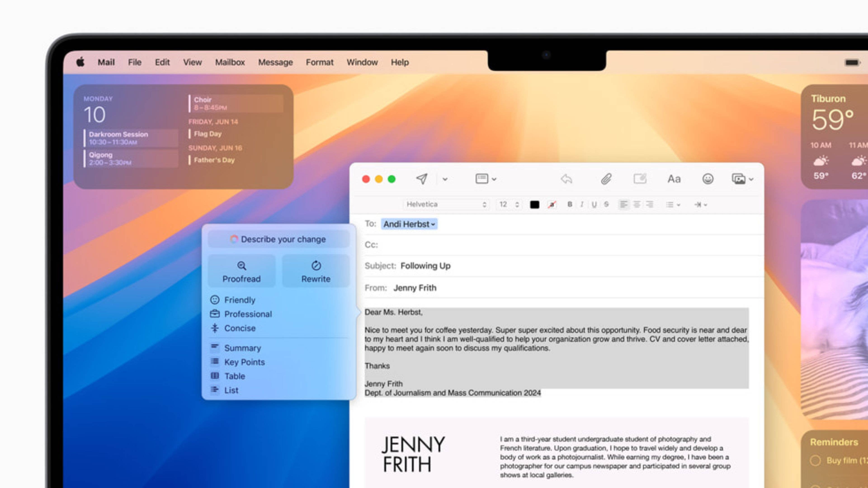
Task: Click the black text color swatch
Action: pos(535,204)
